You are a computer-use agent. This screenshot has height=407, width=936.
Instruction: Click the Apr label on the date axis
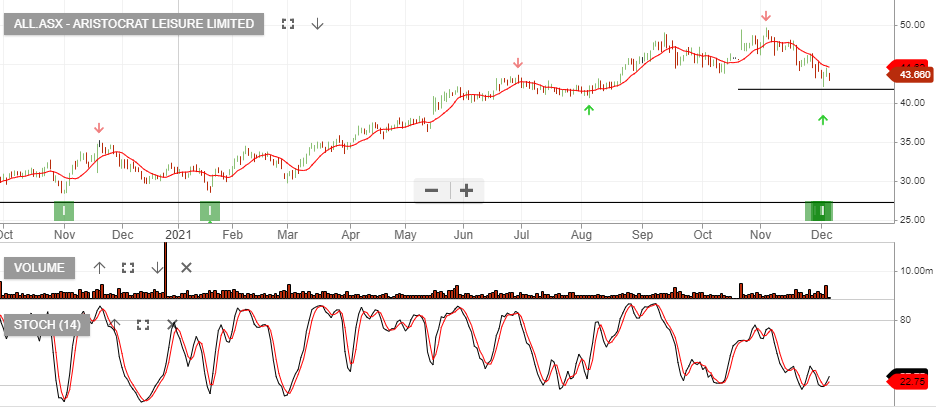pyautogui.click(x=351, y=235)
